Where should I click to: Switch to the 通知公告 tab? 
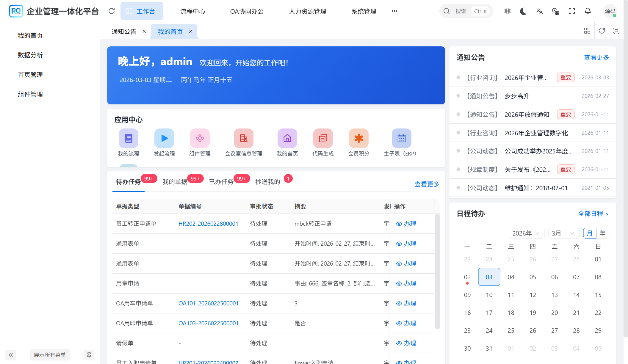click(x=124, y=31)
